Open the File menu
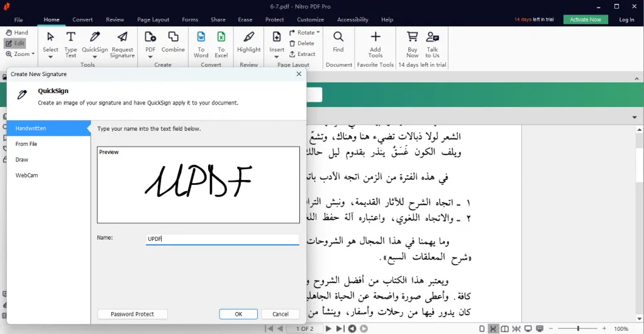Screen dimensions: 644x334 click(18, 19)
